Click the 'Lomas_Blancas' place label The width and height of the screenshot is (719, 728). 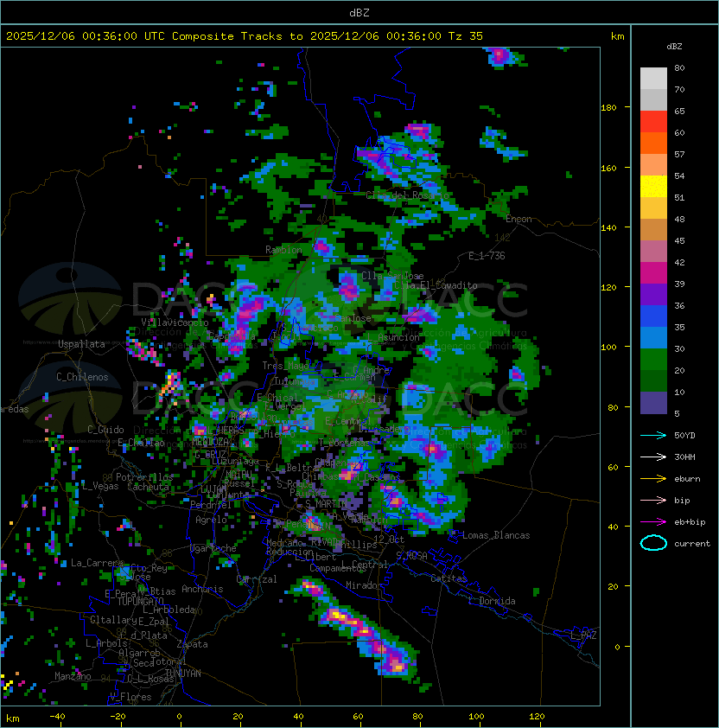click(x=496, y=535)
